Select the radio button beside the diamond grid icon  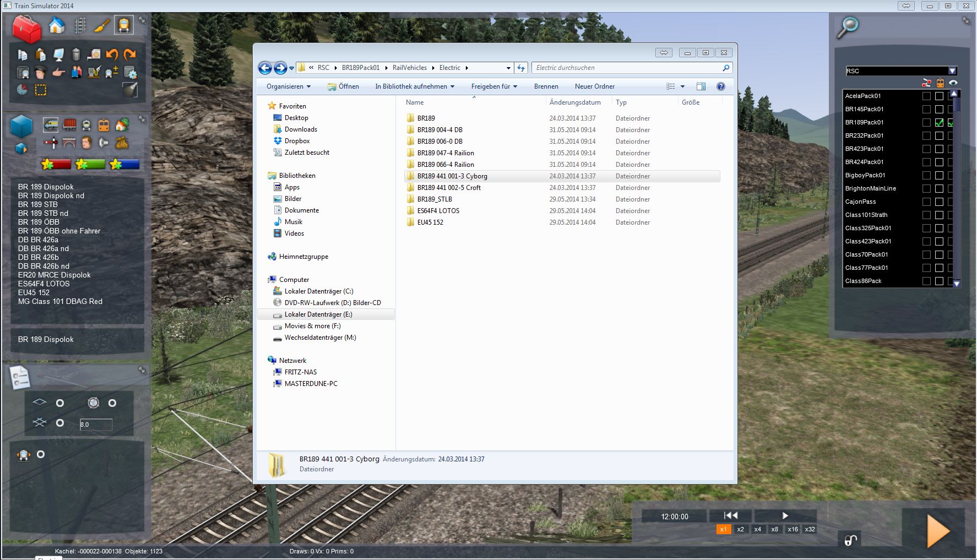60,403
